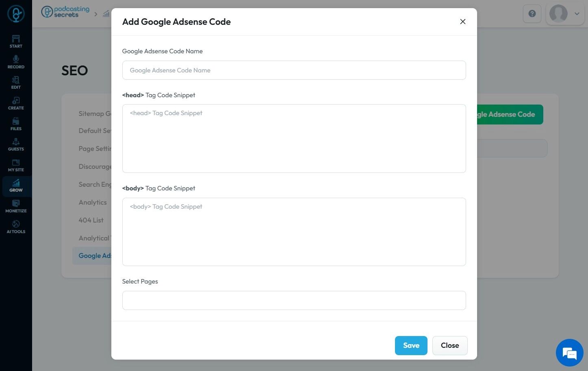This screenshot has width=588, height=371.
Task: Select the 404 List tab
Action: (x=91, y=220)
